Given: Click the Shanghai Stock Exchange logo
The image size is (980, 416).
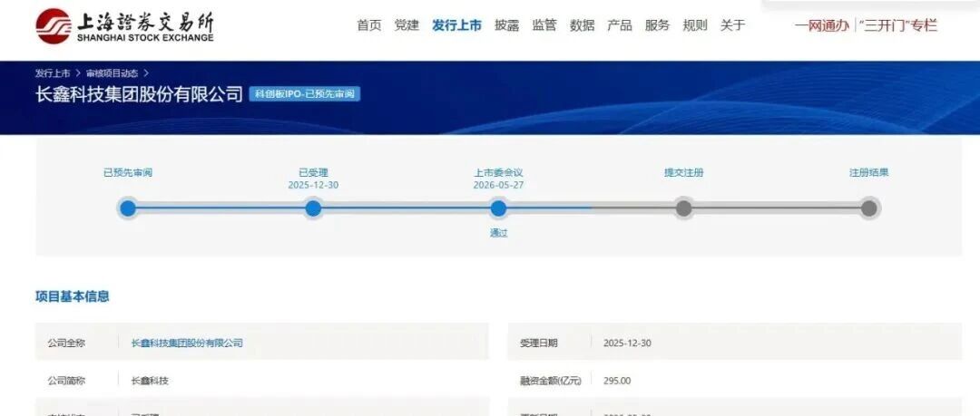Looking at the screenshot, I should click(124, 26).
